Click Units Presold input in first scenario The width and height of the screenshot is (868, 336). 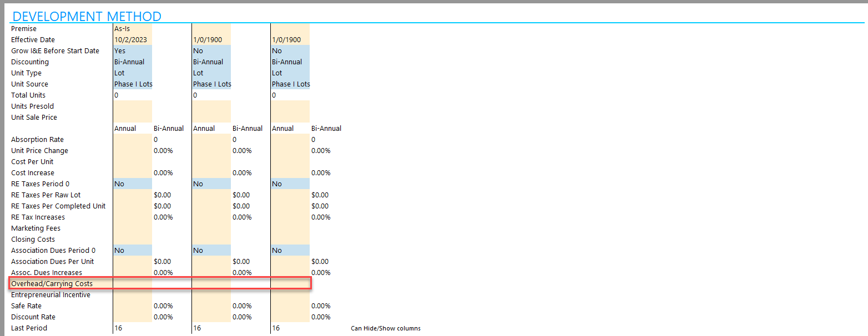click(132, 106)
